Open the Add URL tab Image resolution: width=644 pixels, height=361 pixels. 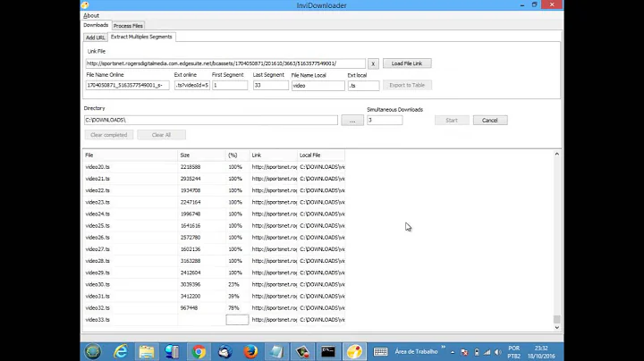click(x=96, y=38)
